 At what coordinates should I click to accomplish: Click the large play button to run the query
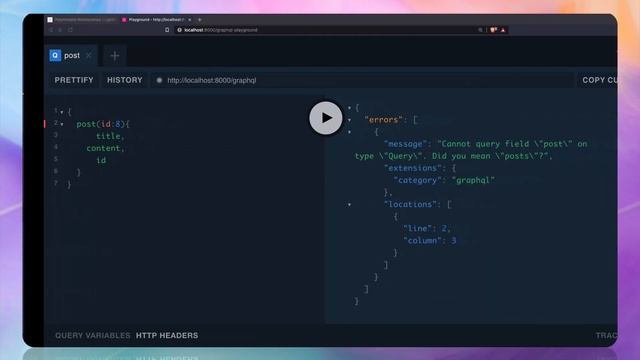coord(326,118)
